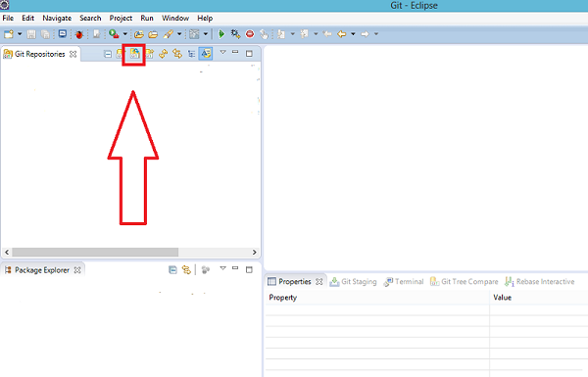Viewport: 588px width, 377px height.
Task: Click the gear External Tools run icon
Action: click(235, 34)
